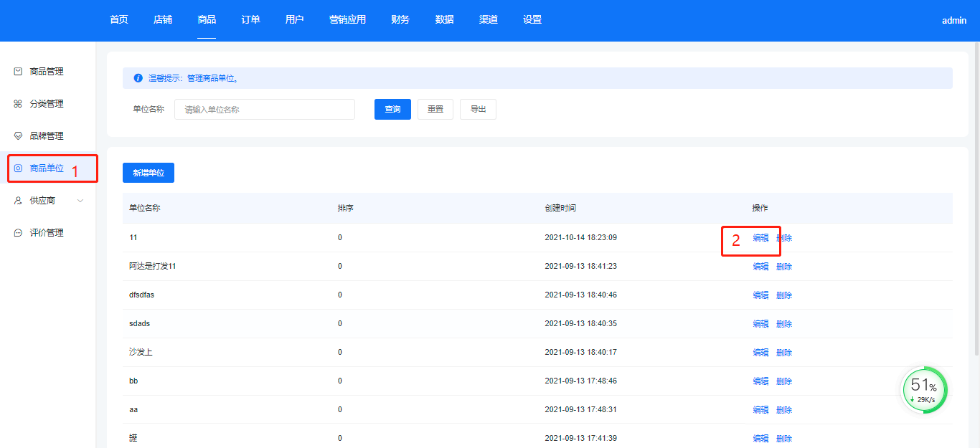The image size is (980, 448).
Task: Click the 评价管理 chat icon
Action: (19, 233)
